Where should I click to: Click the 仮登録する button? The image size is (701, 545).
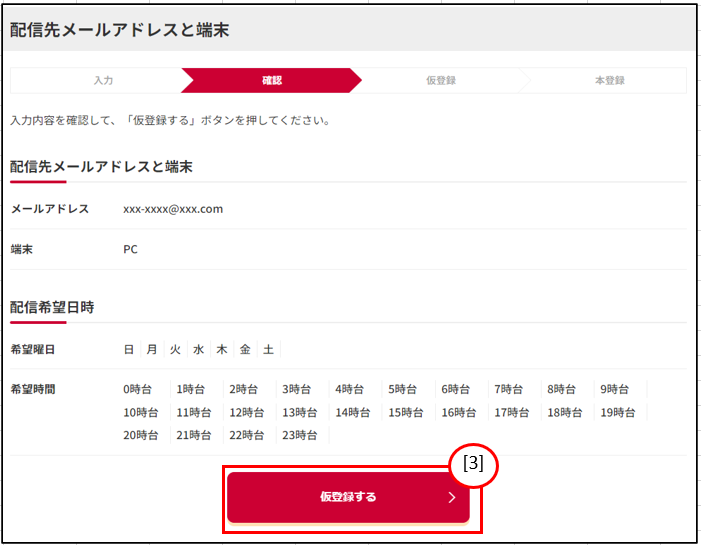(348, 497)
